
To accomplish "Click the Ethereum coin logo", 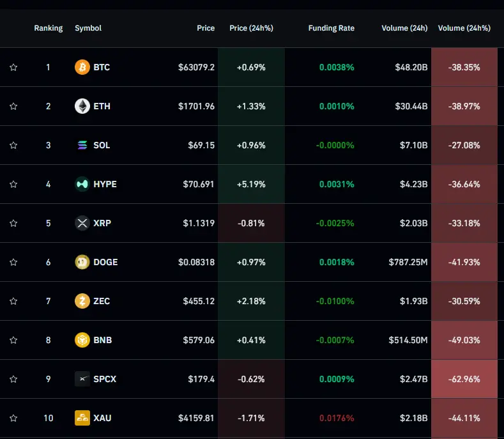I will point(82,106).
